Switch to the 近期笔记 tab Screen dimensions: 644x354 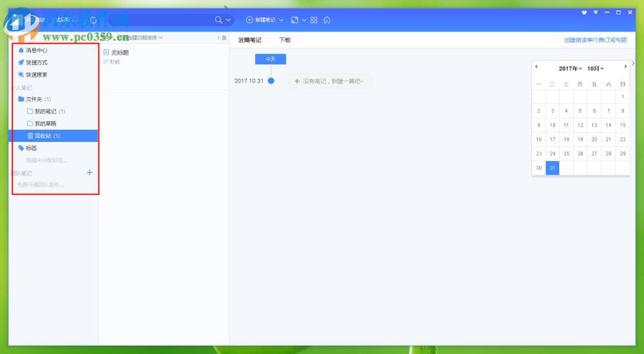[250, 40]
